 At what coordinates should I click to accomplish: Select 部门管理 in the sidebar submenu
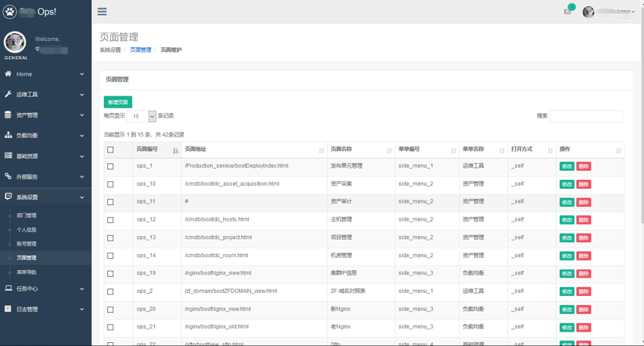point(27,215)
